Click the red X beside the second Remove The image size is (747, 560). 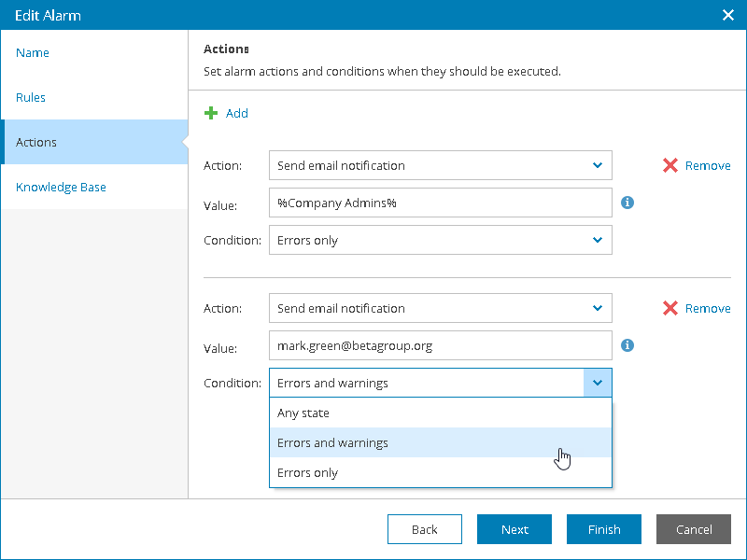[670, 308]
